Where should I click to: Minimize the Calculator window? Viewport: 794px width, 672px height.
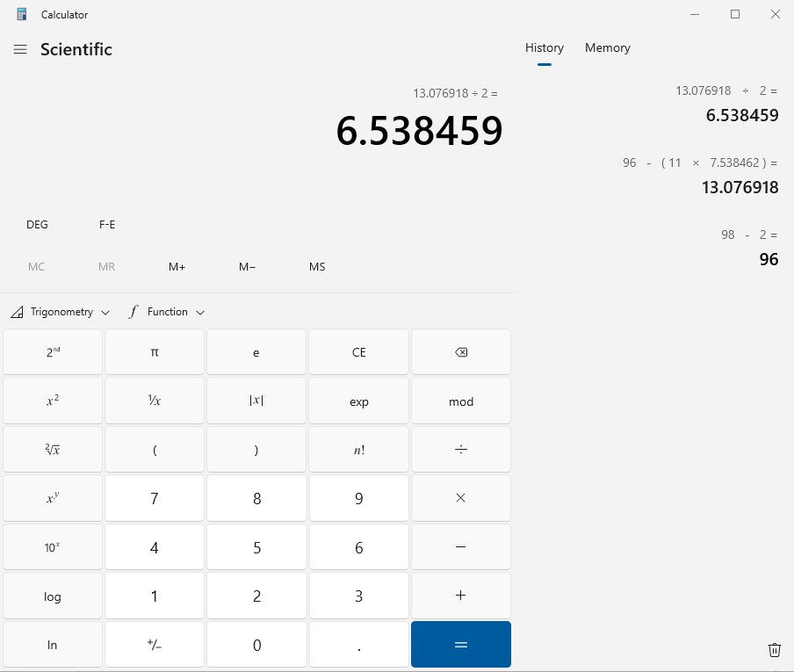pyautogui.click(x=695, y=14)
